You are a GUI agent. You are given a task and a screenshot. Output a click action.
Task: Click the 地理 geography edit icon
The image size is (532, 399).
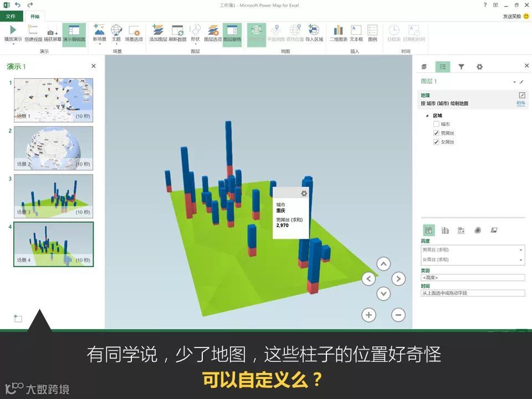click(522, 95)
